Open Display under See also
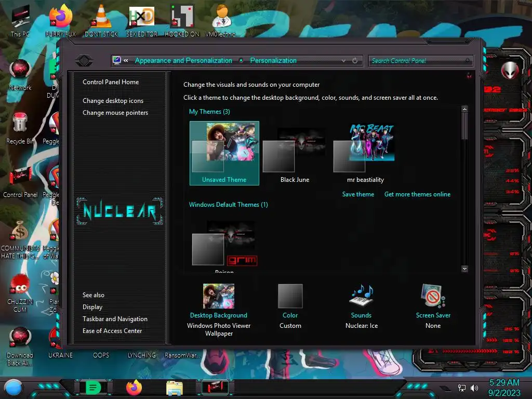This screenshot has width=532, height=399. point(92,307)
